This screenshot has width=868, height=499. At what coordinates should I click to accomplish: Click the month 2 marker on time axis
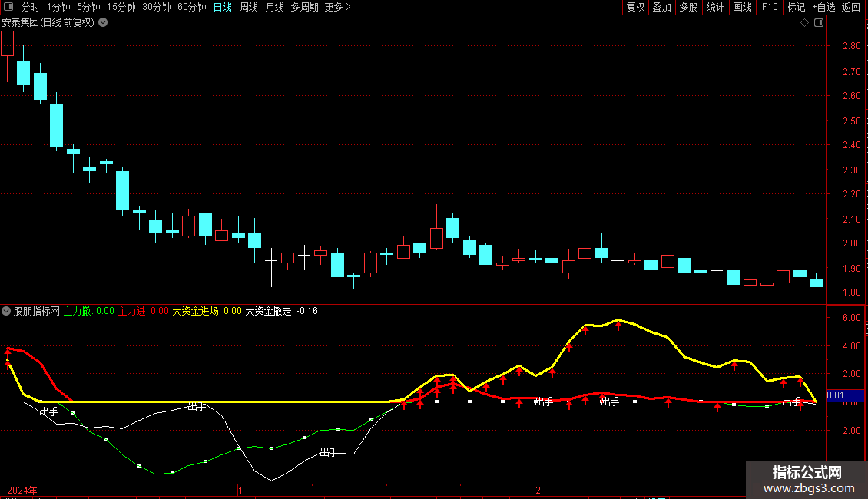(x=538, y=490)
